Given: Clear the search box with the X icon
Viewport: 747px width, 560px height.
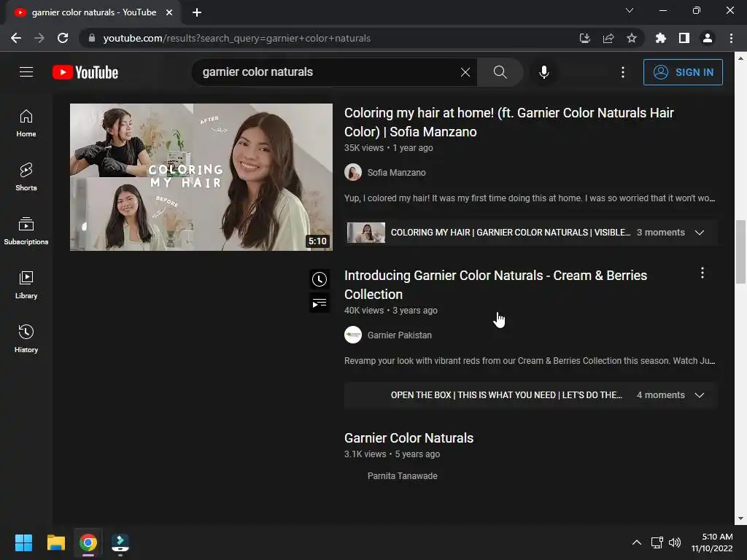Looking at the screenshot, I should pyautogui.click(x=465, y=72).
